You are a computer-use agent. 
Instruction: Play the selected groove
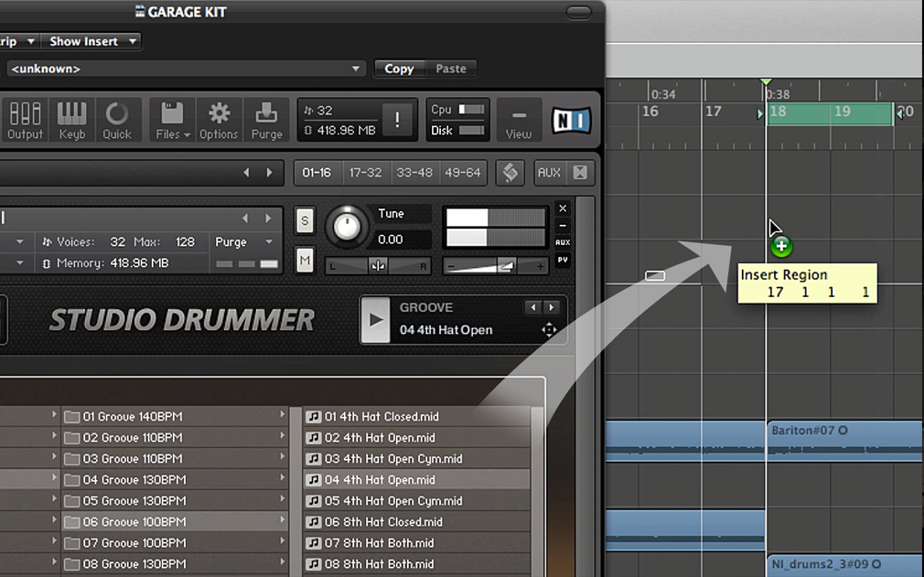(x=375, y=320)
